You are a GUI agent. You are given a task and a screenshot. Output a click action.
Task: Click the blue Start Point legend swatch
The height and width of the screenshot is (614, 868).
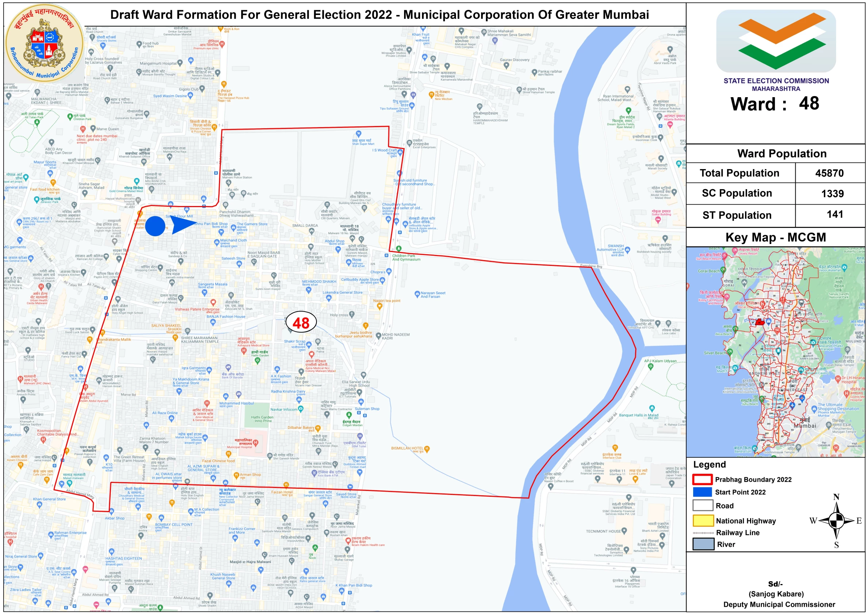[702, 492]
